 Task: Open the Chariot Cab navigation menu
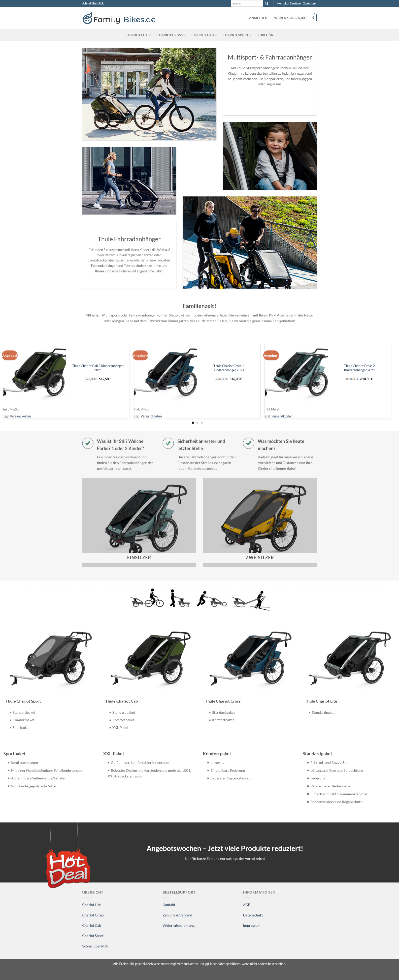click(204, 35)
